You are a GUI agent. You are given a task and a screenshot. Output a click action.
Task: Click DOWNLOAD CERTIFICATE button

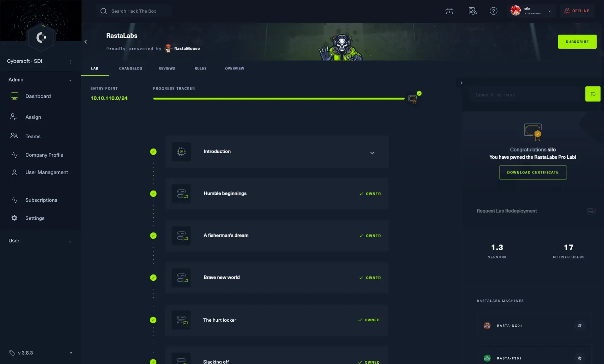[x=533, y=172]
